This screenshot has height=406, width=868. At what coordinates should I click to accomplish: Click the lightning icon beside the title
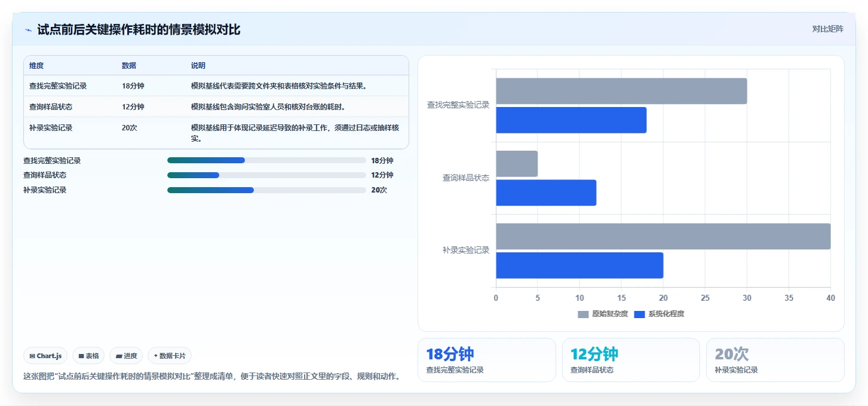28,29
